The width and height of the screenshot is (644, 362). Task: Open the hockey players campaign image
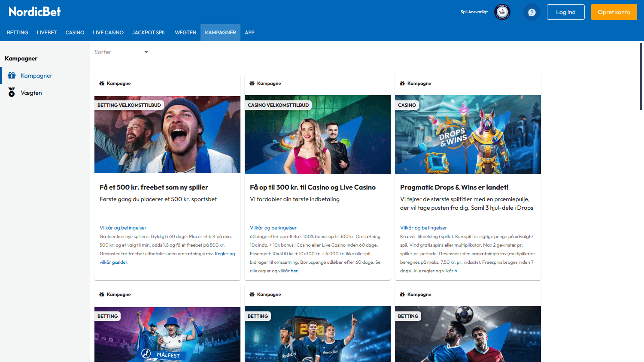click(x=318, y=334)
